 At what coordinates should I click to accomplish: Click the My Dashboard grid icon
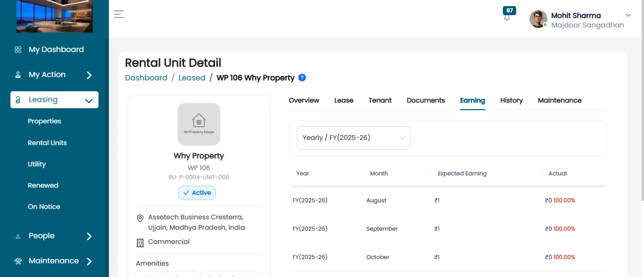[18, 50]
